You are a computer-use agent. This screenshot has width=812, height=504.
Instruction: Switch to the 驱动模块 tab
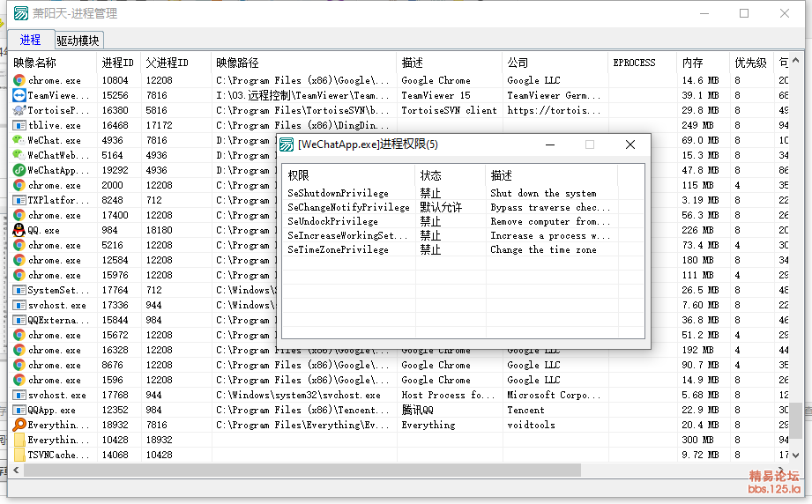(78, 41)
